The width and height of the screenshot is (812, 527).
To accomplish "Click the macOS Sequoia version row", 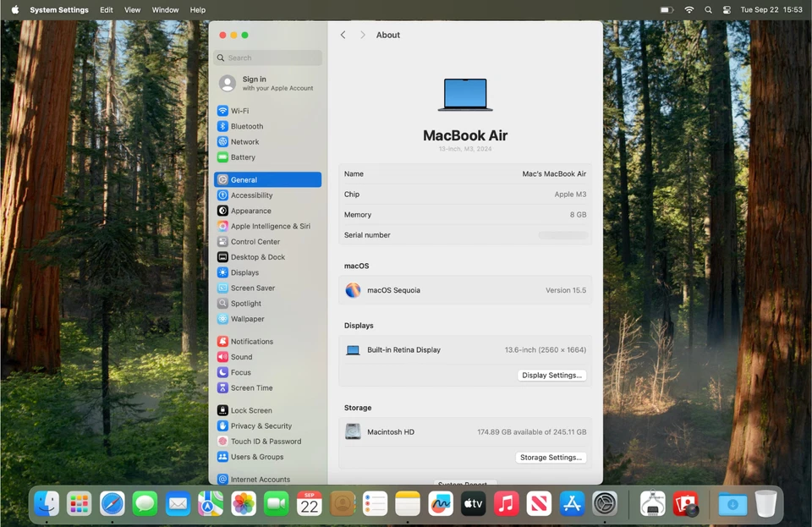I will coord(465,290).
